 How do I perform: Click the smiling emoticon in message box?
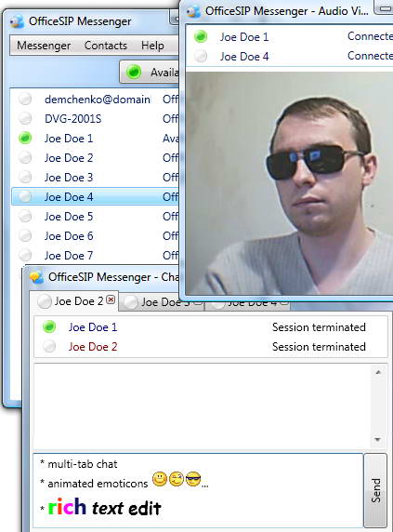[x=160, y=479]
